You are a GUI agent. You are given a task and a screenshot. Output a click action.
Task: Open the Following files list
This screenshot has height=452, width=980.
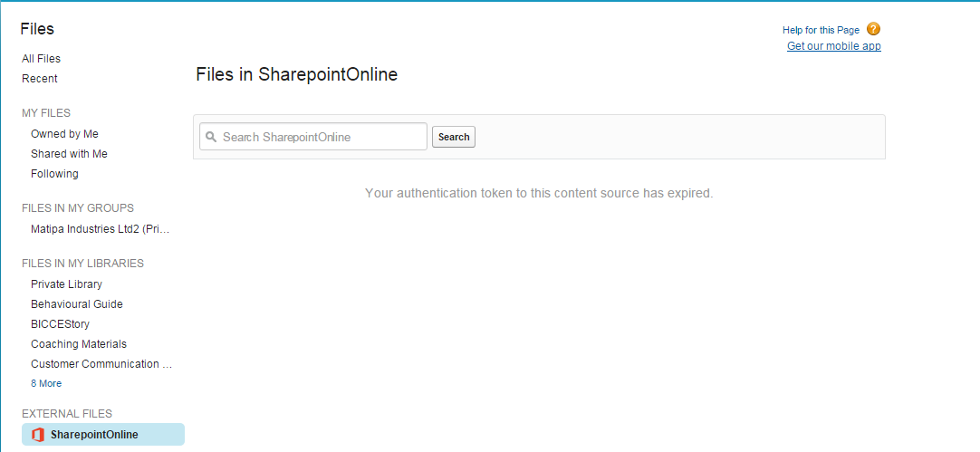[x=54, y=174]
